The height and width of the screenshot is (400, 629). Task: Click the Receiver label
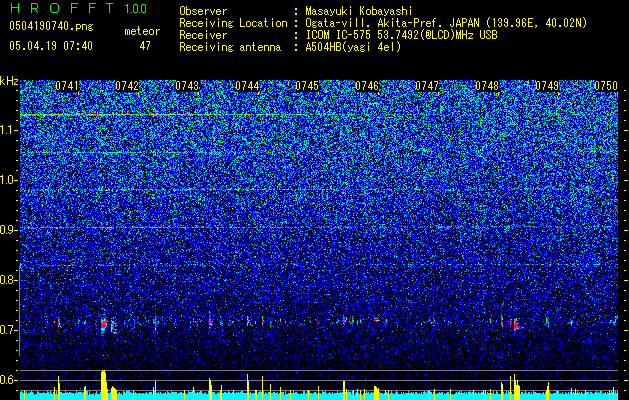tap(203, 35)
